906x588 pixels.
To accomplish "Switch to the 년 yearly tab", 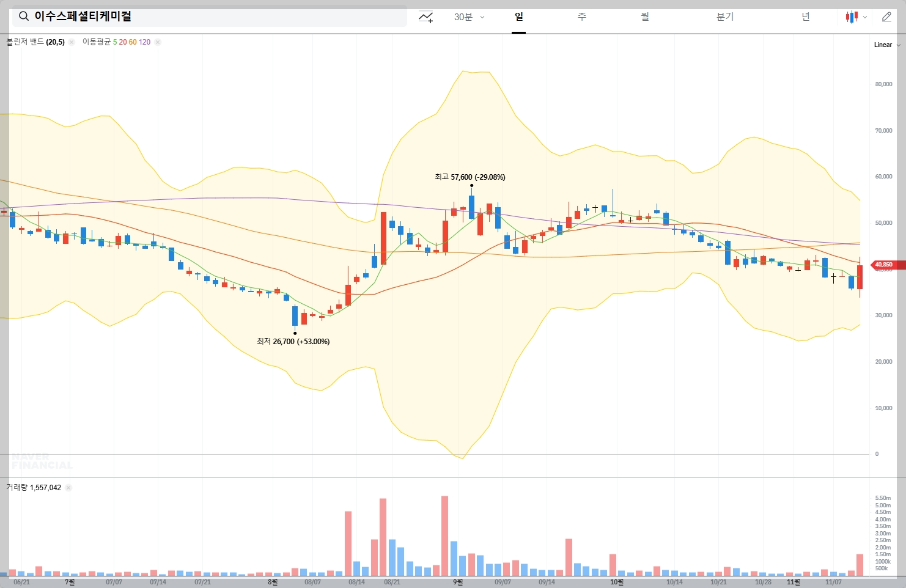I will pyautogui.click(x=806, y=17).
